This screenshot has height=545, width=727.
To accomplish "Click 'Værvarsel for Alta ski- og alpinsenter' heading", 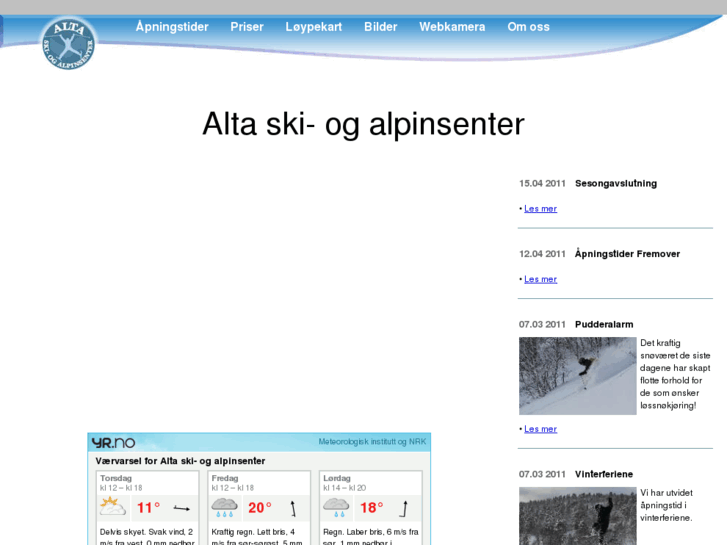I will (x=180, y=461).
